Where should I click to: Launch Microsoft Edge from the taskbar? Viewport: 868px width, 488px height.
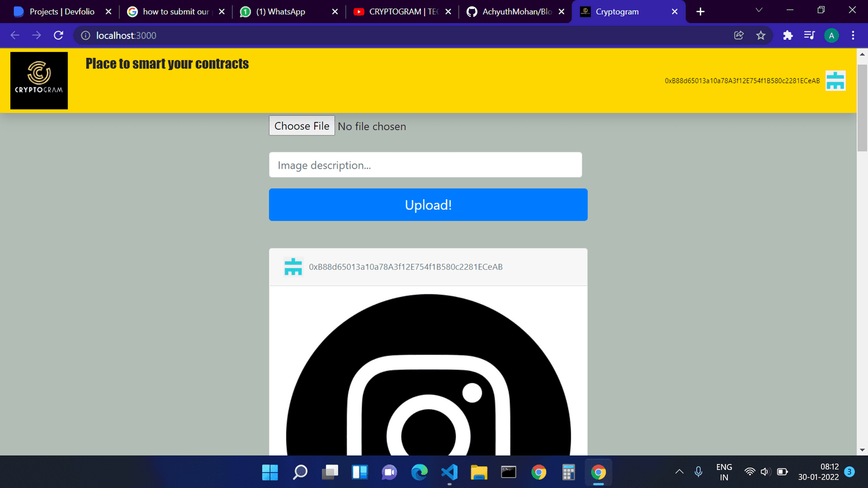(420, 472)
